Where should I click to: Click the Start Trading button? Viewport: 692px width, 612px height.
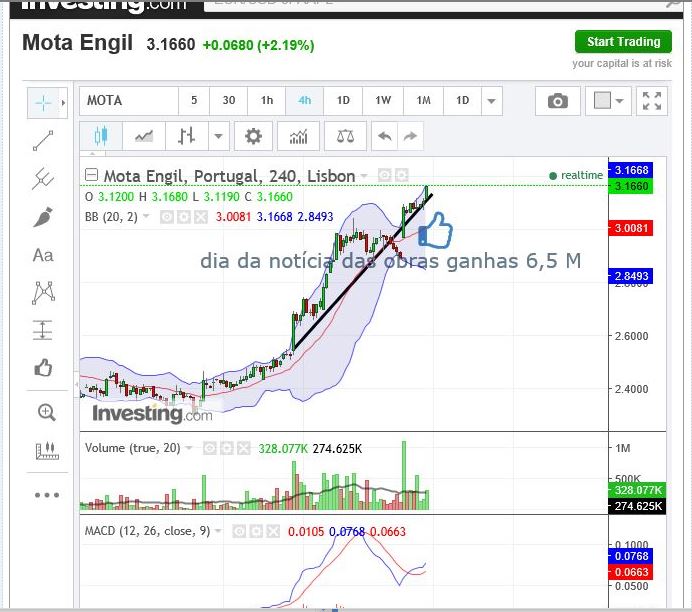point(623,42)
